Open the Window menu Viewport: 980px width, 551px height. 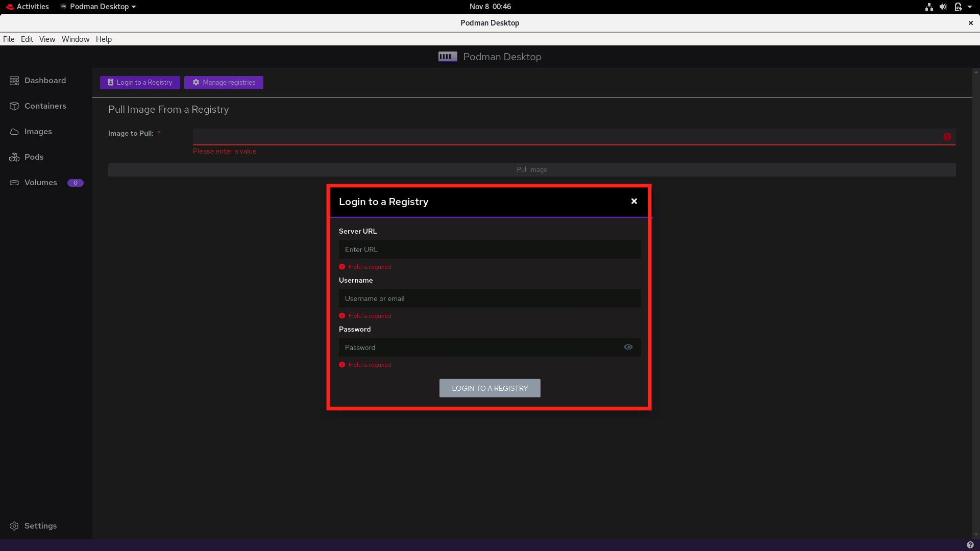tap(76, 39)
